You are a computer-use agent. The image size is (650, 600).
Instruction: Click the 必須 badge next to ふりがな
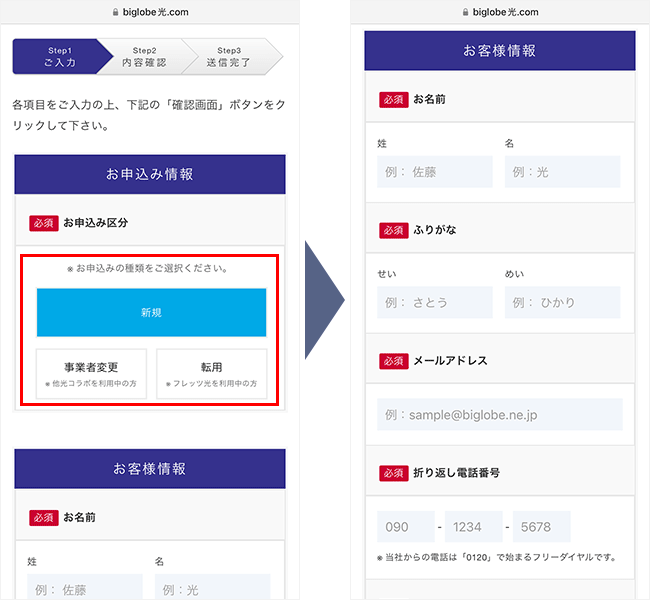coord(394,230)
